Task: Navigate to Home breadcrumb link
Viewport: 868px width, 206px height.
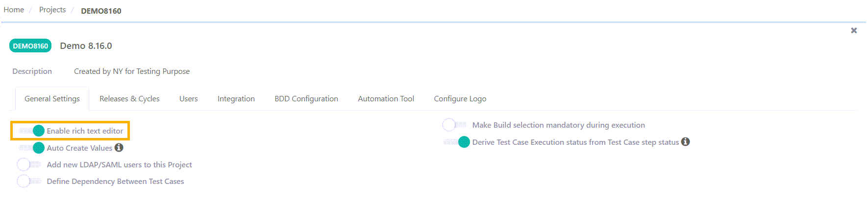Action: (x=14, y=10)
